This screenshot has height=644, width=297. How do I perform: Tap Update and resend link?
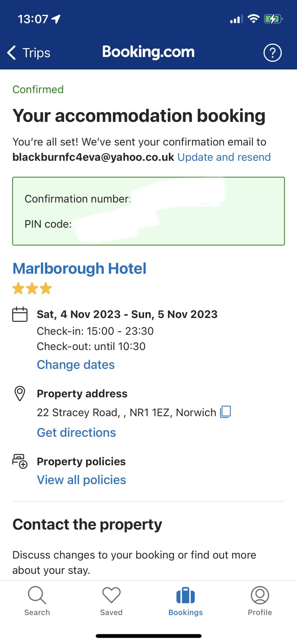(224, 157)
